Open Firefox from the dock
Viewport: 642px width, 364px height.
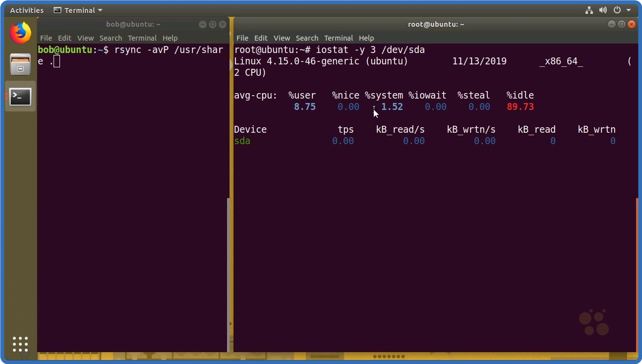[20, 33]
